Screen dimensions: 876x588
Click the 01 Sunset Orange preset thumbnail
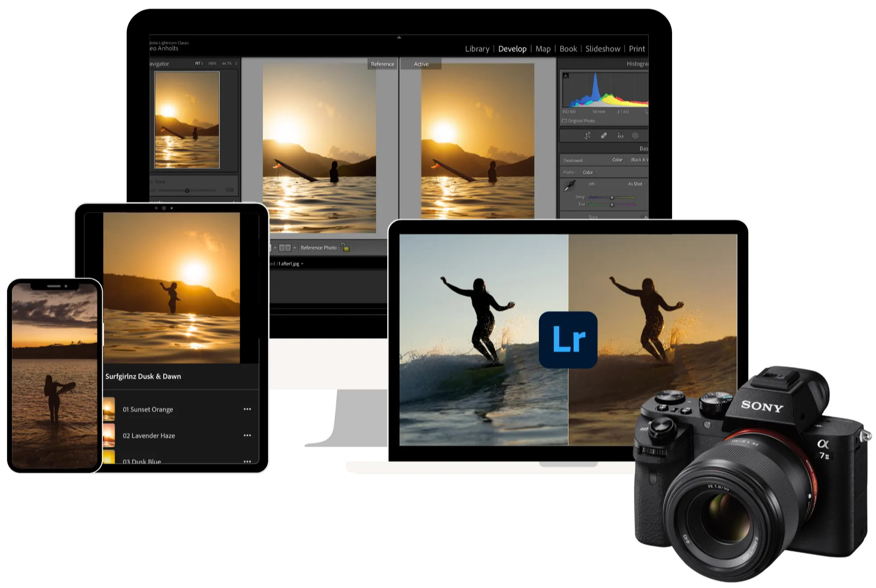[x=109, y=409]
